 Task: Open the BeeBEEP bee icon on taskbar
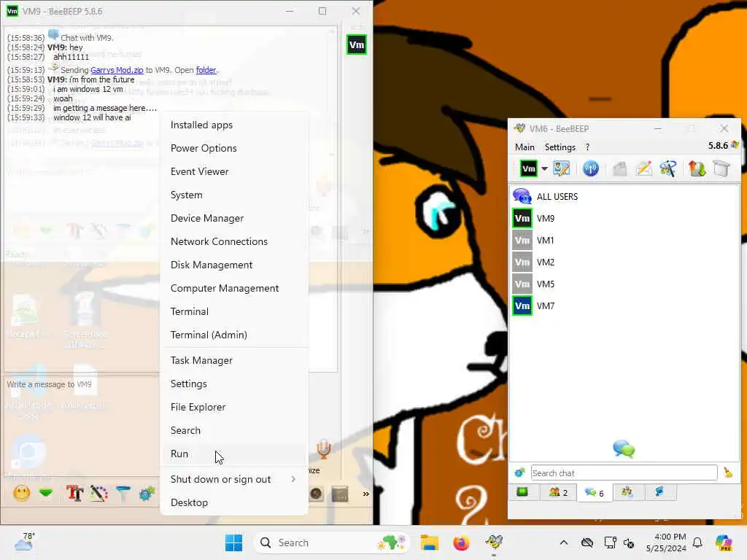494,542
